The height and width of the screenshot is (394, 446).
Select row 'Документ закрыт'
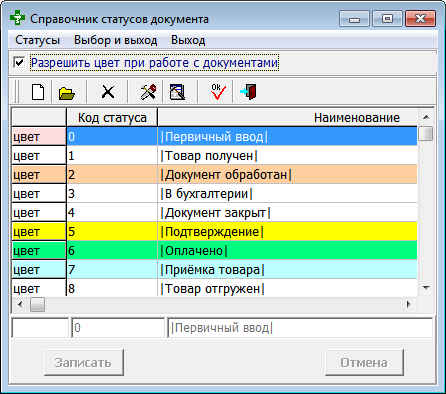pos(214,212)
